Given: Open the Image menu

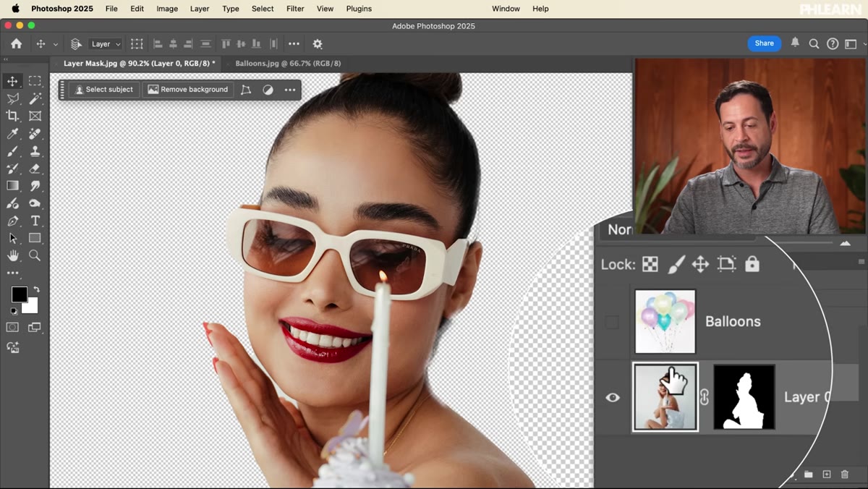Looking at the screenshot, I should [167, 9].
